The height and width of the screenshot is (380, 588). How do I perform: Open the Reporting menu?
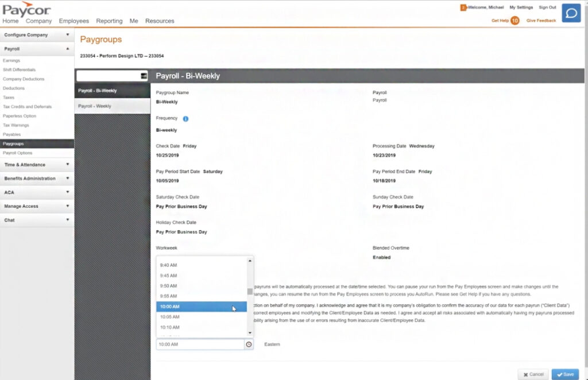pyautogui.click(x=109, y=21)
